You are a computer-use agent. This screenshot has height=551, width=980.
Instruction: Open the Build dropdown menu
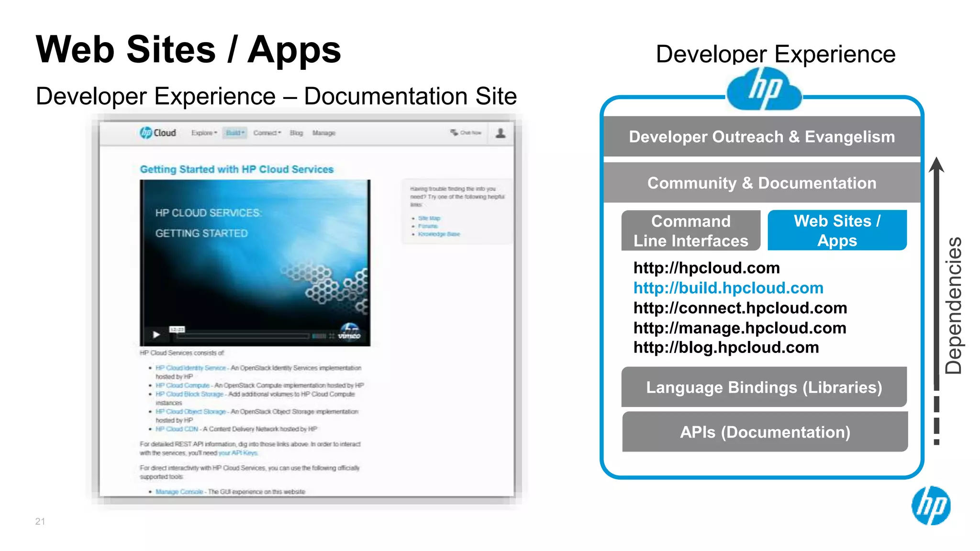pyautogui.click(x=235, y=133)
